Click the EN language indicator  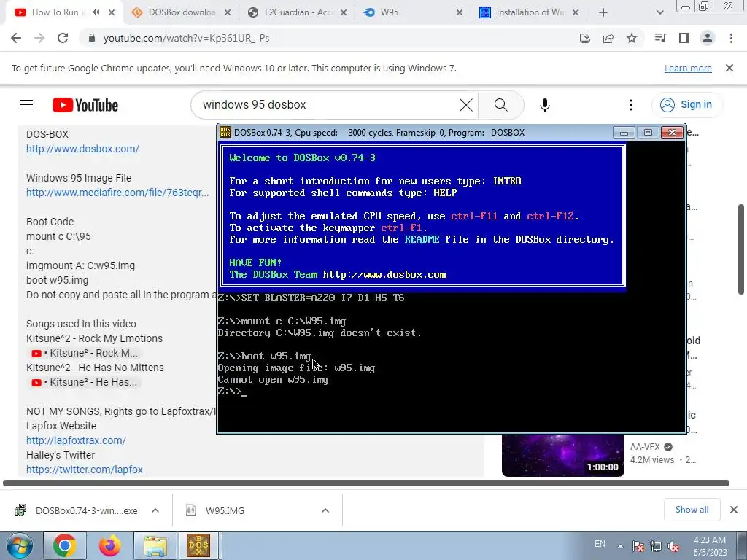[600, 543]
